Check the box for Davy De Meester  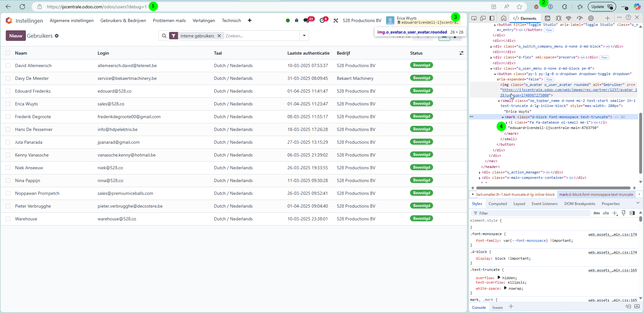tap(8, 78)
